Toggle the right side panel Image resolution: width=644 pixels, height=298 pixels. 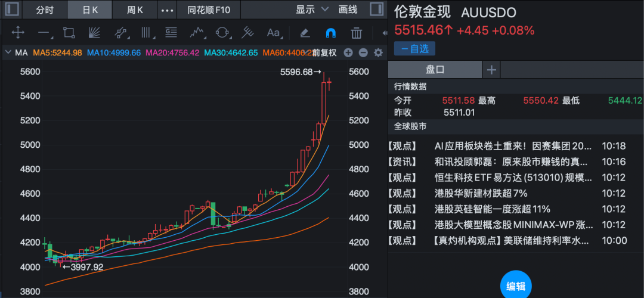tap(376, 10)
